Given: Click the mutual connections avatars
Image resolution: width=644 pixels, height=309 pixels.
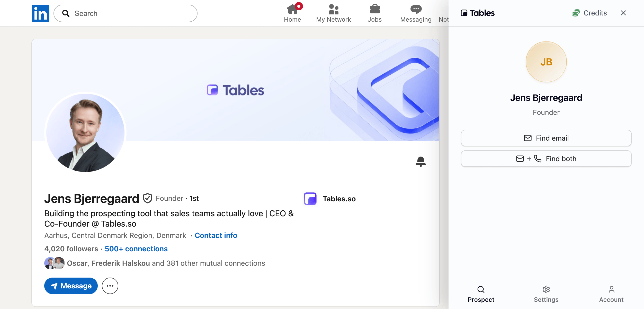Looking at the screenshot, I should pyautogui.click(x=55, y=263).
